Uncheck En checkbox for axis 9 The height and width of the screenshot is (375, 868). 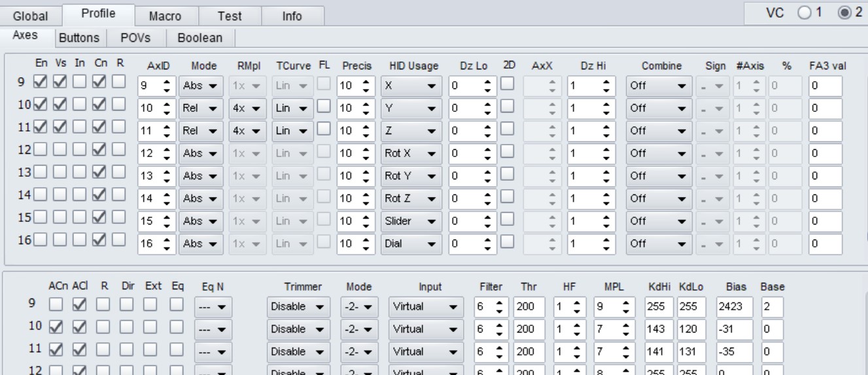[x=40, y=82]
